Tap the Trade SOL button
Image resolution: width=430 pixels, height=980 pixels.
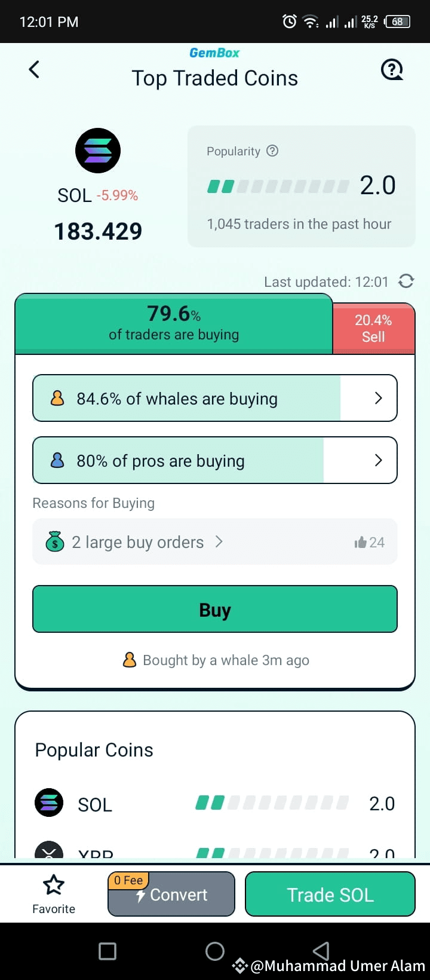pos(330,894)
